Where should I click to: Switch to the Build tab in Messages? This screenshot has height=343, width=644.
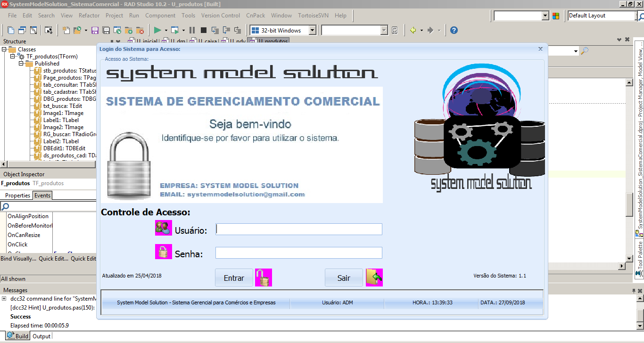(x=17, y=336)
